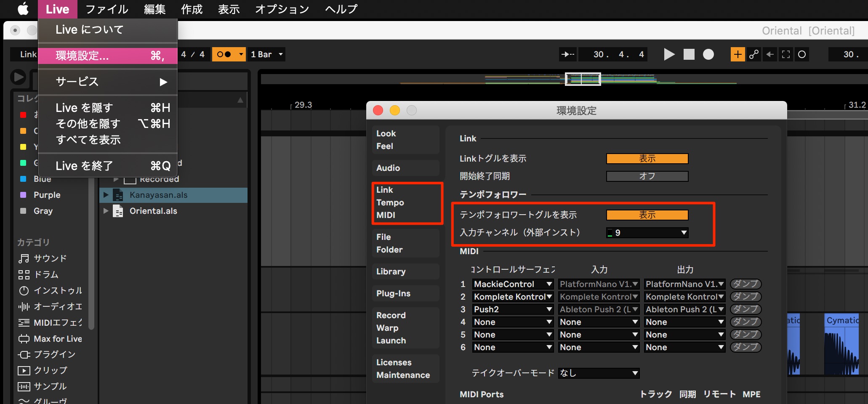Open the File Folder preferences tab
The width and height of the screenshot is (868, 404).
click(x=405, y=243)
